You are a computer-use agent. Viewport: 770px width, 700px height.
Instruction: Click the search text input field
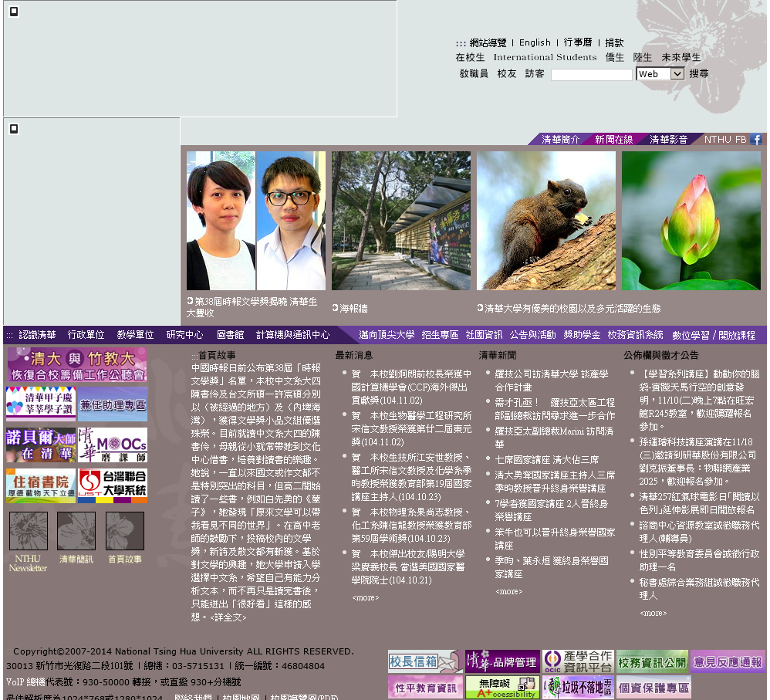click(x=591, y=75)
